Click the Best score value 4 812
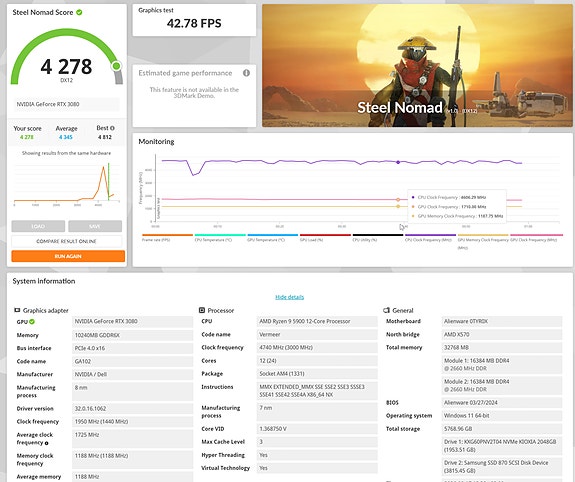The width and height of the screenshot is (575, 482). (x=105, y=137)
